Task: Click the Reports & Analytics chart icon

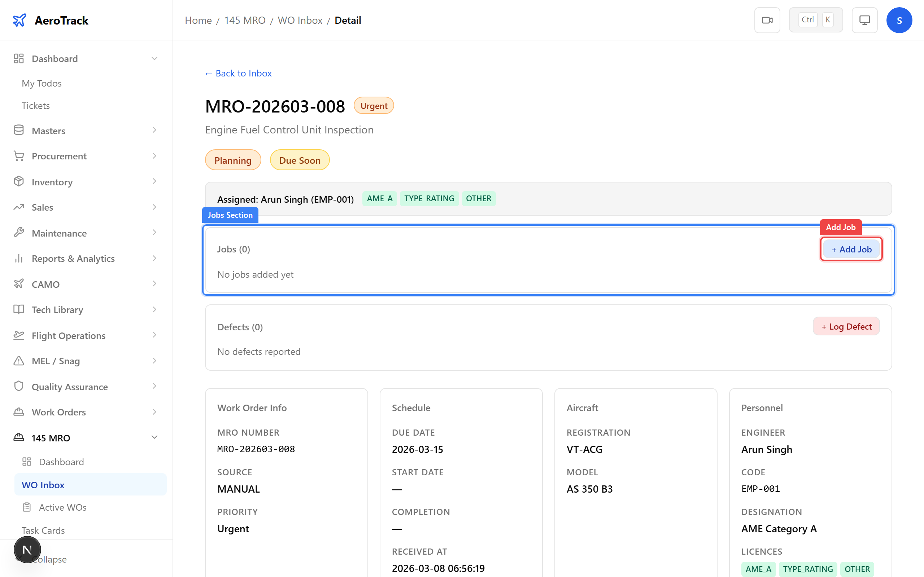Action: (19, 258)
